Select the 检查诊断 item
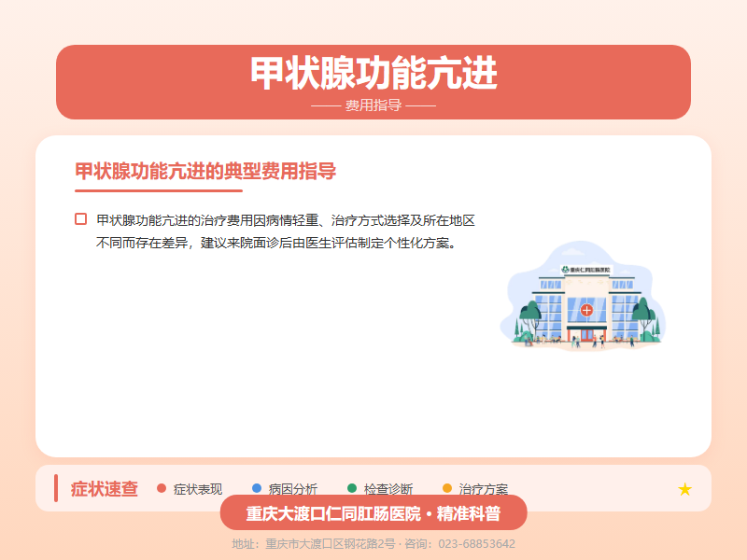The width and height of the screenshot is (747, 560). pyautogui.click(x=388, y=489)
